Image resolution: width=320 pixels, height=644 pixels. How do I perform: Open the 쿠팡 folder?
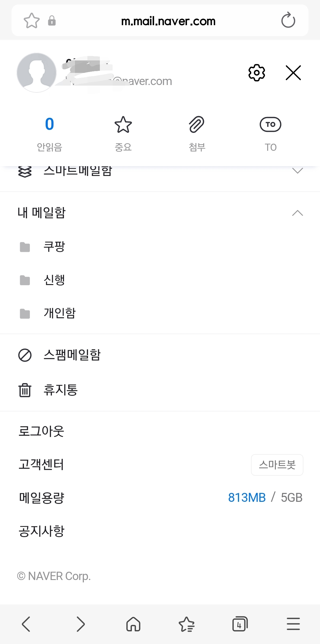[x=54, y=246]
